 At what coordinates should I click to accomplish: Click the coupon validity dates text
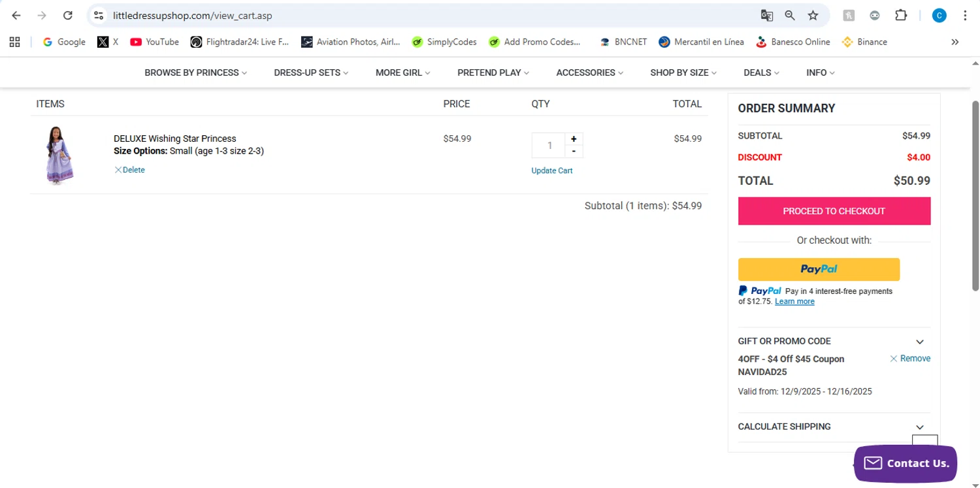click(805, 391)
